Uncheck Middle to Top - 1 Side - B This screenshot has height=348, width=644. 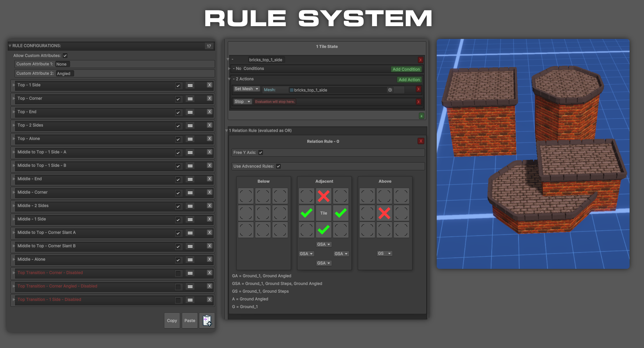[178, 166]
